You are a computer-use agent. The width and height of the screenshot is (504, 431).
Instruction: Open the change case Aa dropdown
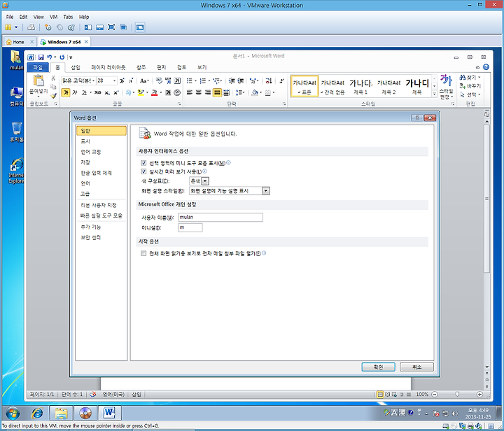(144, 80)
